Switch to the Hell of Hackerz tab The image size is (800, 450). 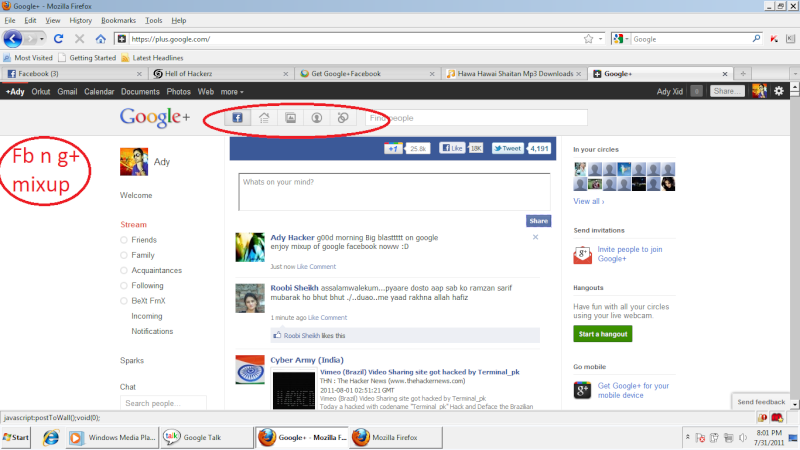(x=220, y=73)
